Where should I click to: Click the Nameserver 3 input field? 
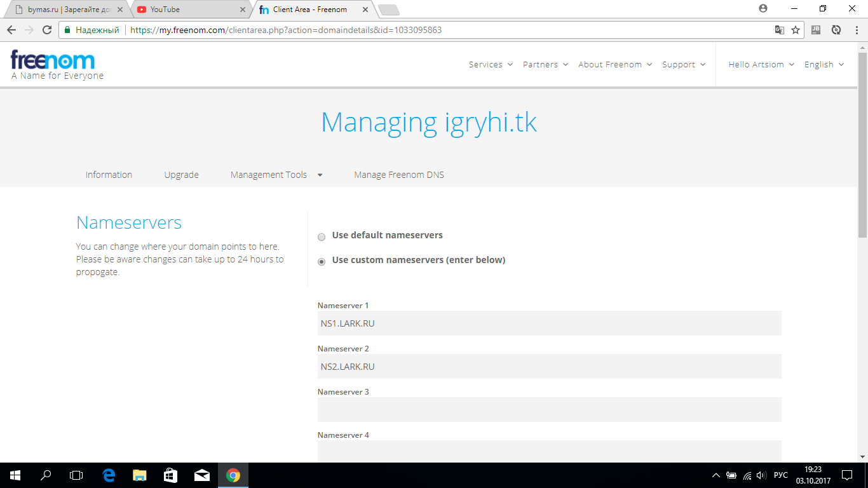549,410
